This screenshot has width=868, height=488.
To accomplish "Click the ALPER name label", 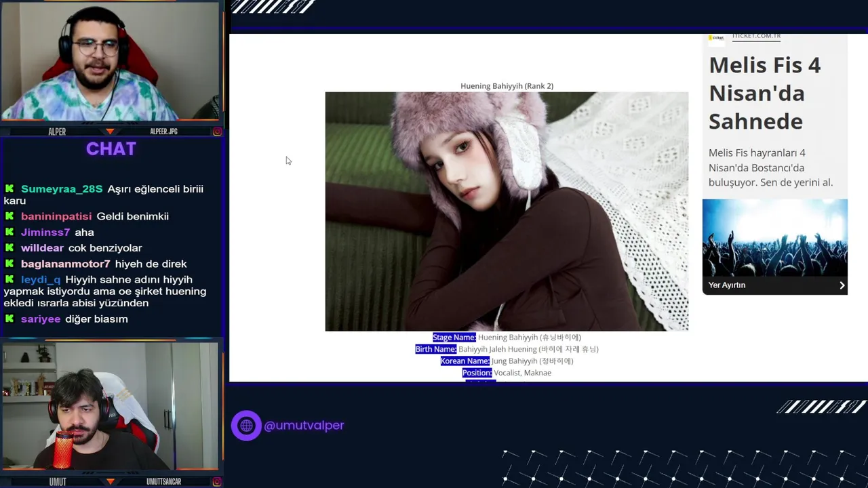I will 57,131.
